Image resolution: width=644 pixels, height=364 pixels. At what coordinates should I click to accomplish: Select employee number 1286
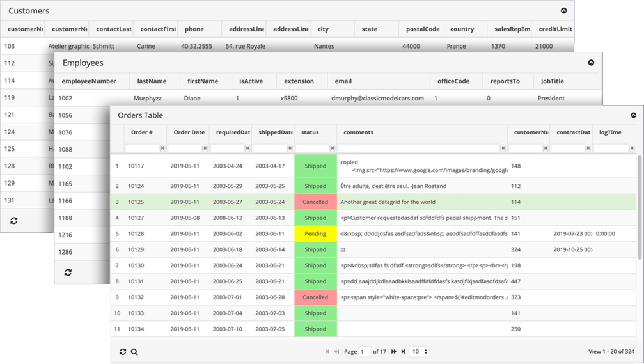tap(65, 252)
